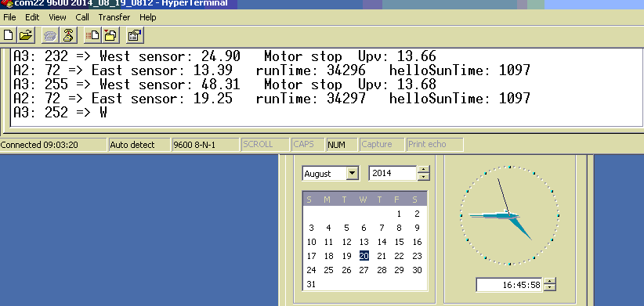Click the Call phone toolbar icon
The width and height of the screenshot is (644, 306).
[50, 36]
